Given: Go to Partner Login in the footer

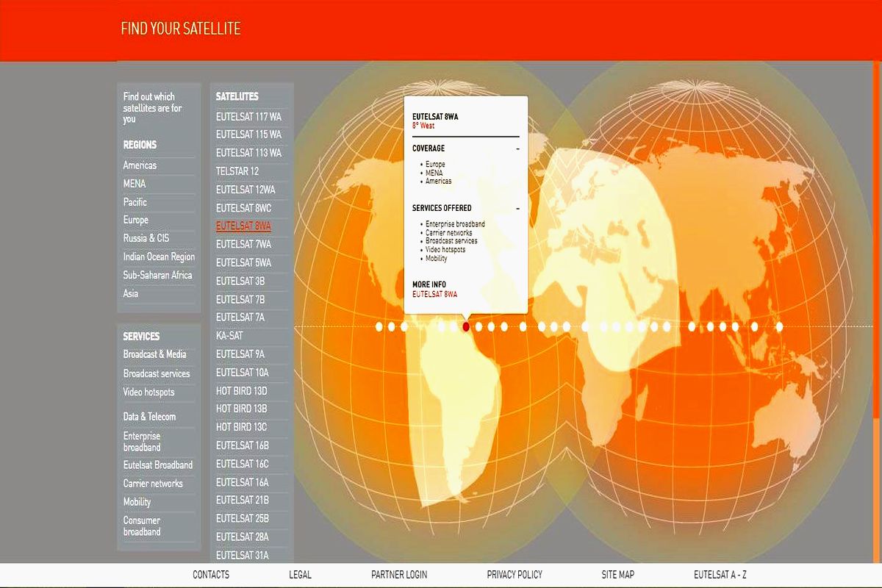Looking at the screenshot, I should pyautogui.click(x=399, y=575).
